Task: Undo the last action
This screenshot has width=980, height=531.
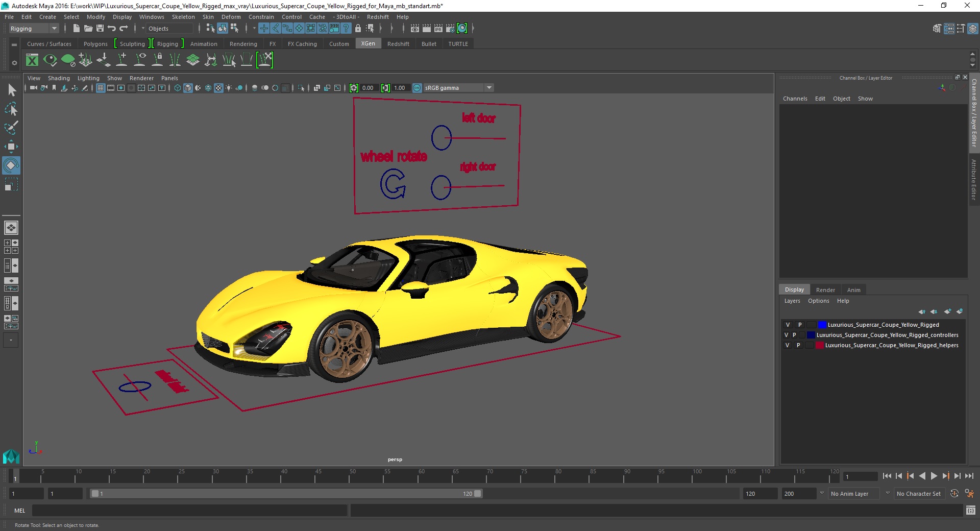Action: (112, 29)
